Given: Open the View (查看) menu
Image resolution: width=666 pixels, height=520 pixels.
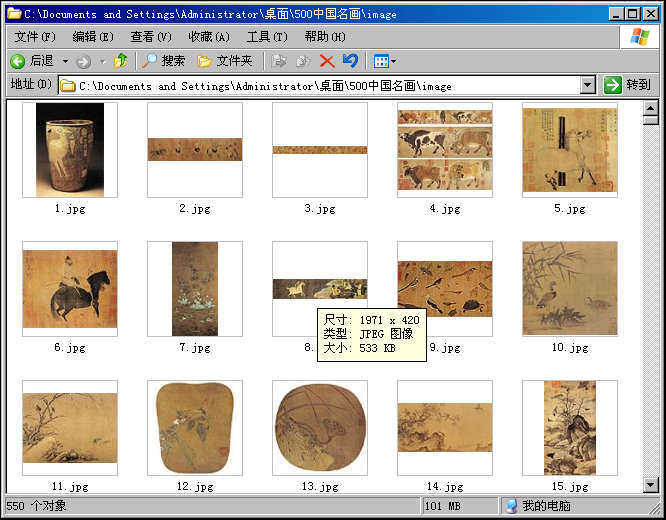Looking at the screenshot, I should [151, 37].
